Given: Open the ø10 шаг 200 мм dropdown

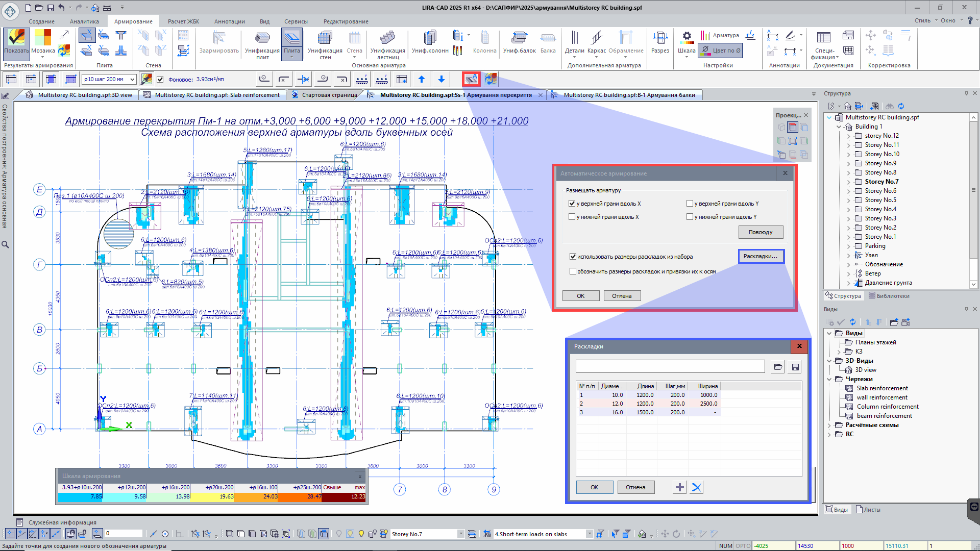Looking at the screenshot, I should click(x=132, y=79).
